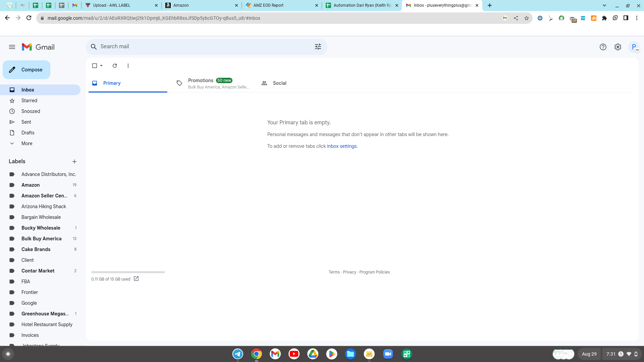The height and width of the screenshot is (362, 644).
Task: Open the Terms link
Action: (334, 272)
